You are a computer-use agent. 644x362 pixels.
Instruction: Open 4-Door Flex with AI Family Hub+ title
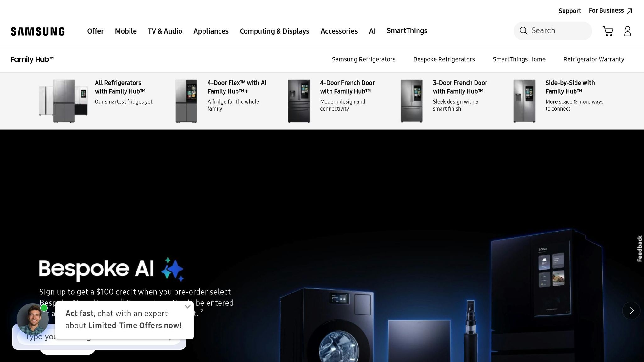pos(237,87)
